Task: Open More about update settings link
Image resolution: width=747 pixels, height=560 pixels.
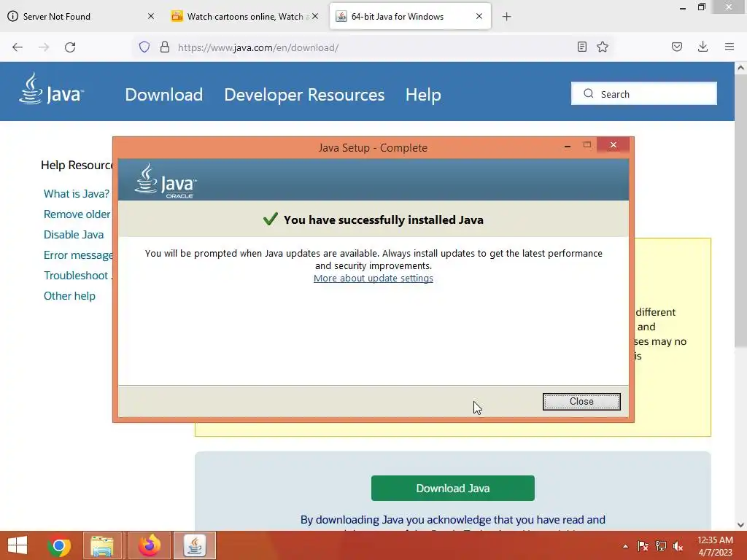Action: click(373, 278)
